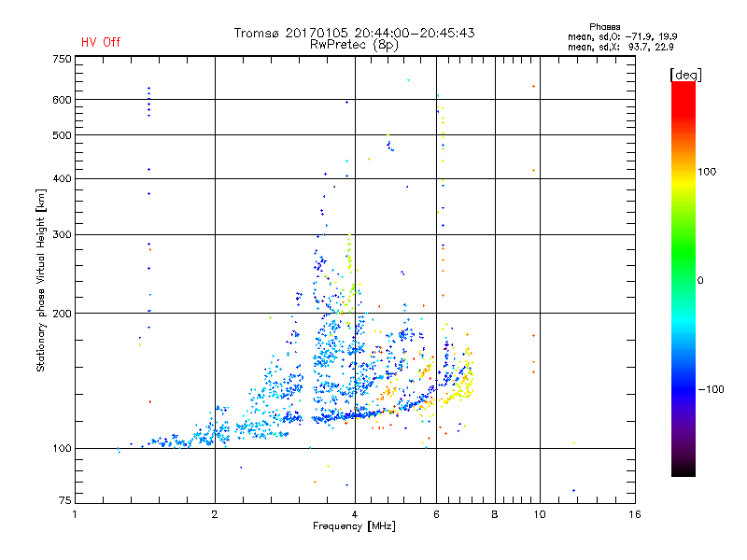Click x-axis tick label '16'
747x560 pixels.
pyautogui.click(x=635, y=514)
